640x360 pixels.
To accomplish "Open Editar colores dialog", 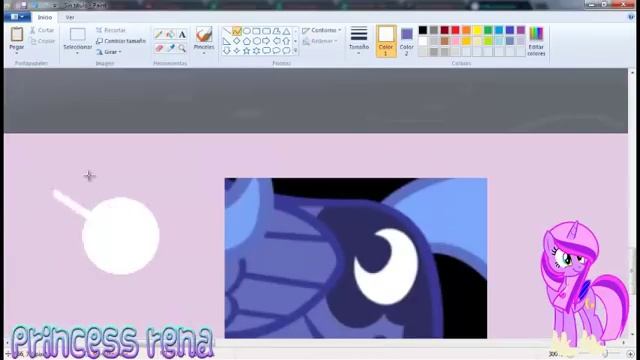I will [x=536, y=41].
